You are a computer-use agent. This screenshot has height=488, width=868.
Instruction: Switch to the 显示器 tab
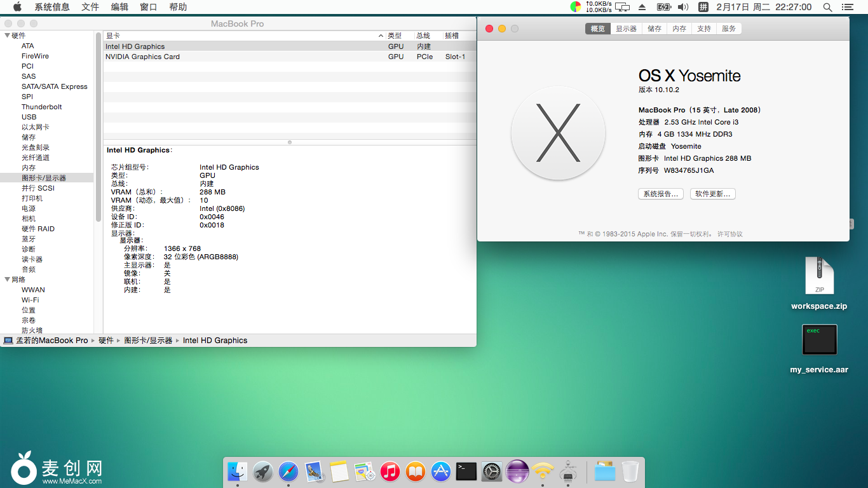click(626, 29)
